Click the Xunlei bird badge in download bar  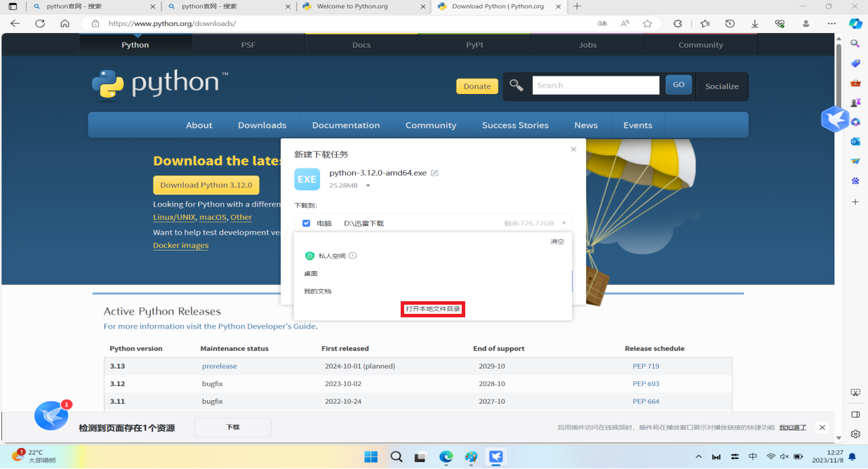coord(51,416)
